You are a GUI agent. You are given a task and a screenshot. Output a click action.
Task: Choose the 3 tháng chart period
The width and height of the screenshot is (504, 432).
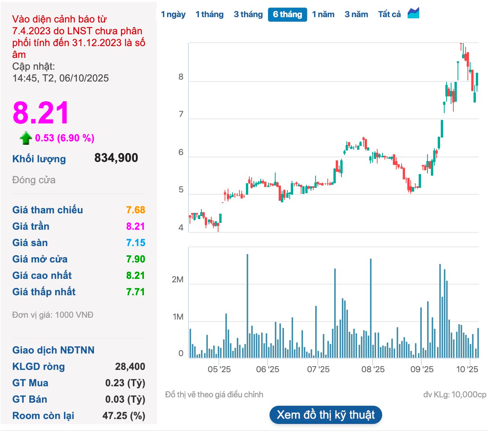pos(248,14)
